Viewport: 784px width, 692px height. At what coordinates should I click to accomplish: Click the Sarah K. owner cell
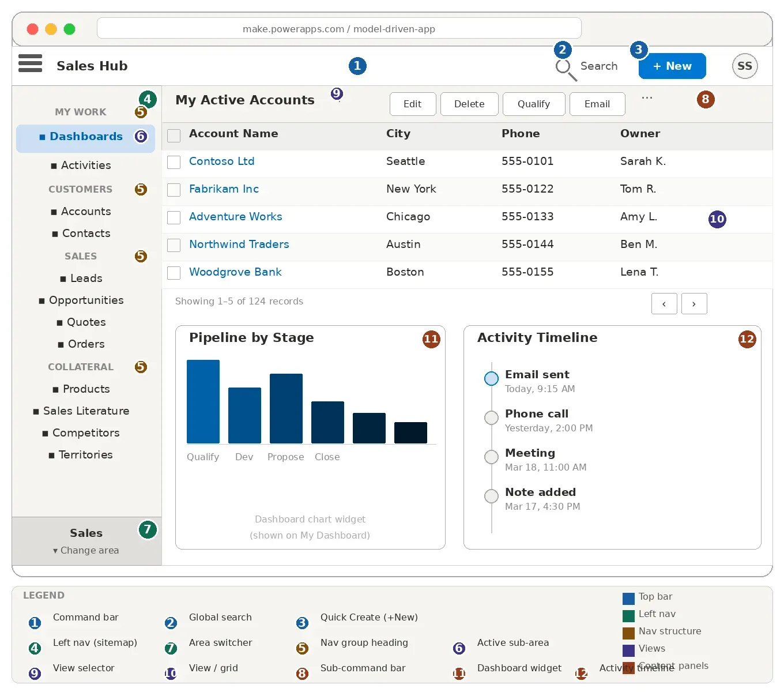click(x=643, y=161)
